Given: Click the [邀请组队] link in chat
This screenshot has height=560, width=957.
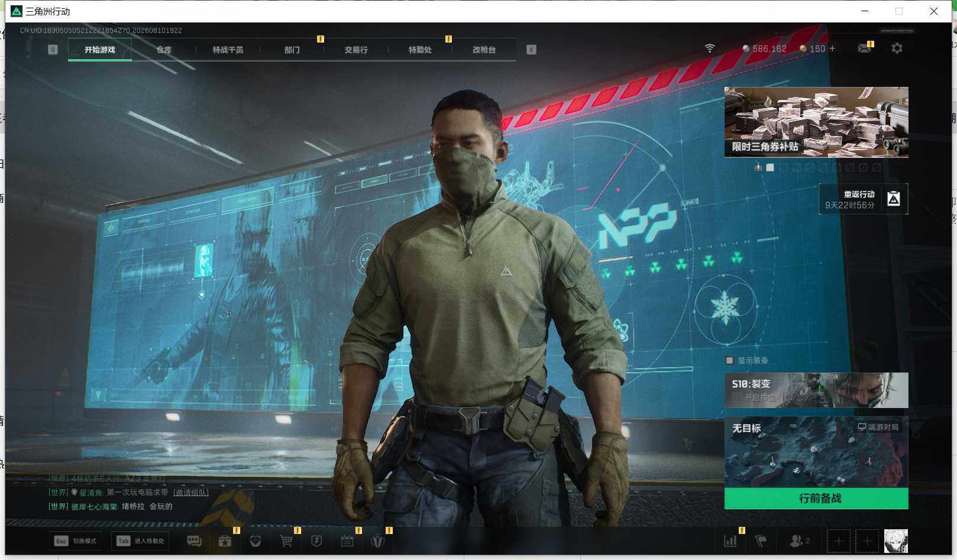Looking at the screenshot, I should click(190, 493).
